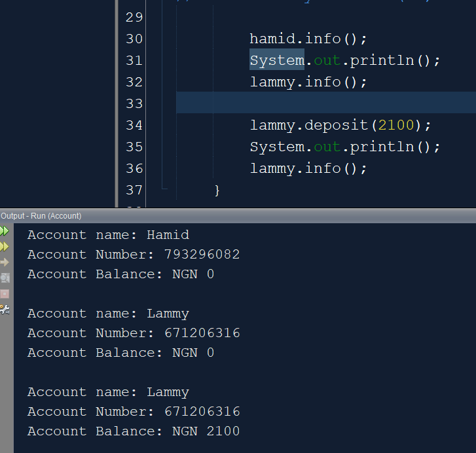This screenshot has width=476, height=453.
Task: Re-run the project with green double arrow
Action: (x=5, y=231)
